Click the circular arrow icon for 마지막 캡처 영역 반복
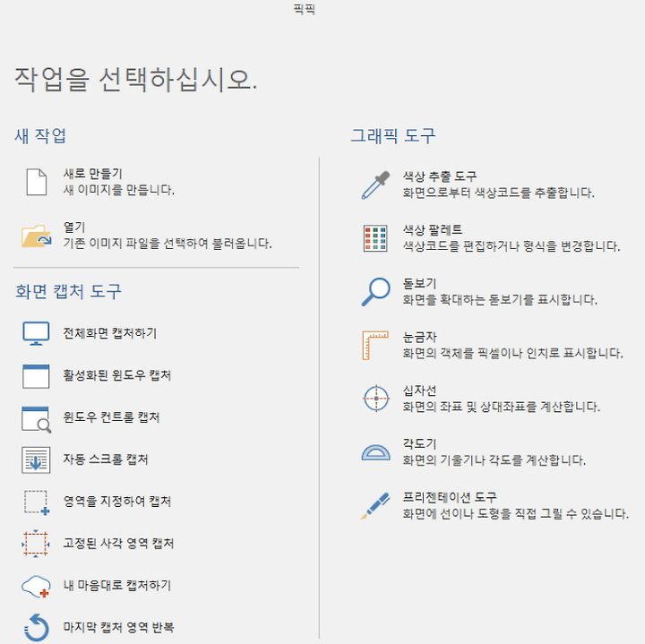This screenshot has height=644, width=645. [36, 628]
